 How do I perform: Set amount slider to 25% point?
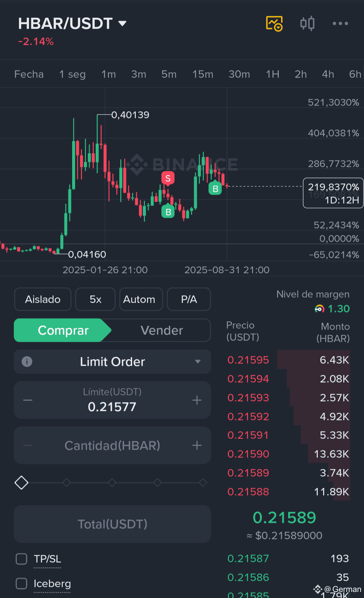coord(67,483)
